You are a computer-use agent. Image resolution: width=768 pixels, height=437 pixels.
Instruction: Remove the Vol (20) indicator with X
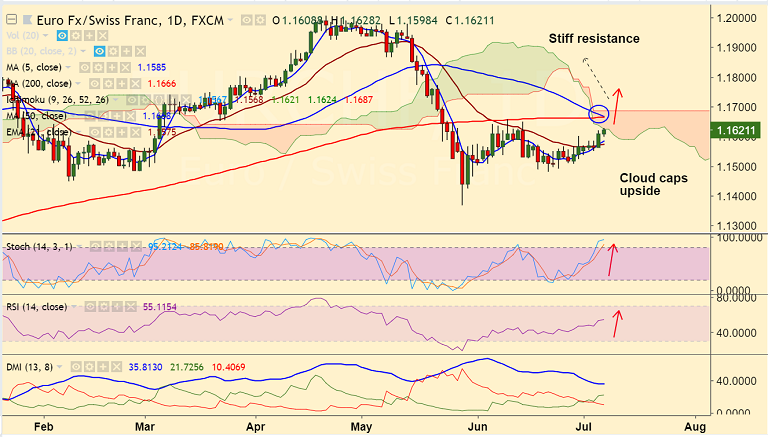(x=102, y=36)
